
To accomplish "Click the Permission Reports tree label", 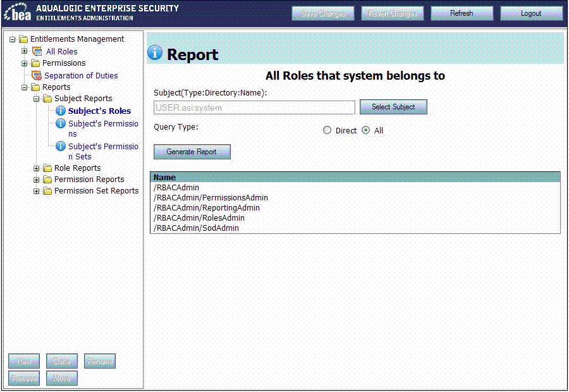I will (x=89, y=180).
